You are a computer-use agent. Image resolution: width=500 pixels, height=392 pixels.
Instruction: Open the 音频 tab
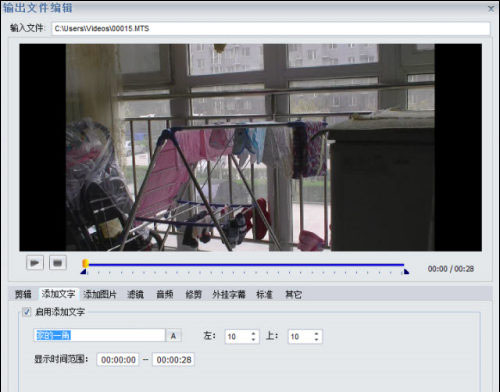[x=165, y=294]
